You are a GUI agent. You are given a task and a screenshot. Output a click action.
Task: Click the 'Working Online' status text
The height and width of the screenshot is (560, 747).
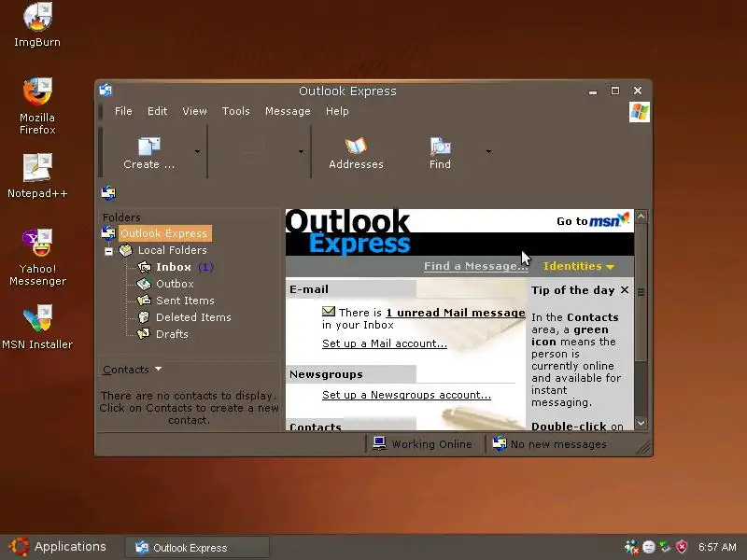point(431,444)
